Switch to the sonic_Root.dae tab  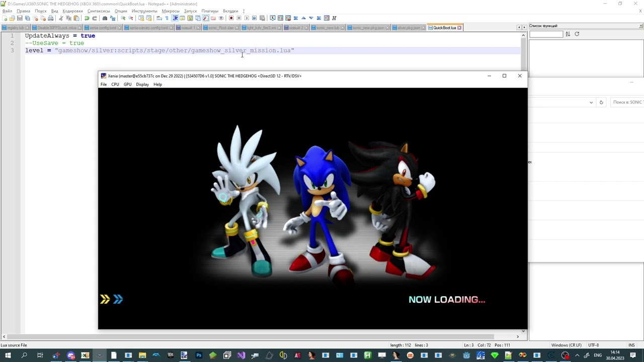tap(221, 28)
